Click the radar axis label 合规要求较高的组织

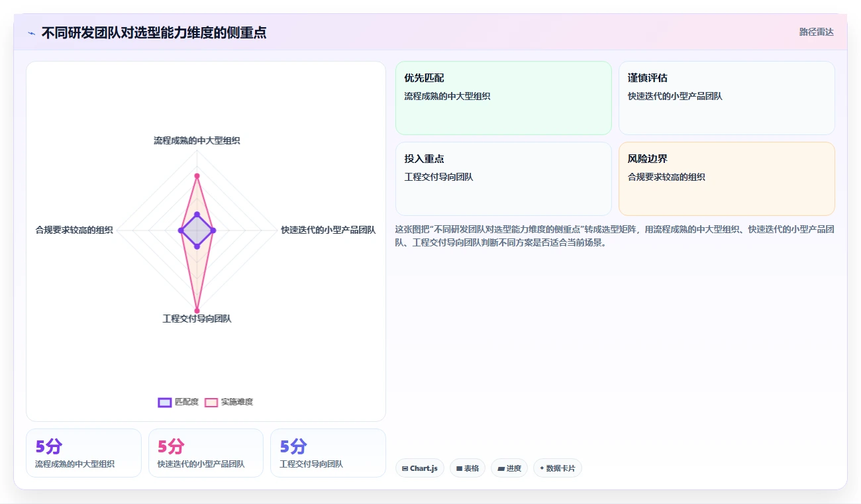pyautogui.click(x=74, y=230)
